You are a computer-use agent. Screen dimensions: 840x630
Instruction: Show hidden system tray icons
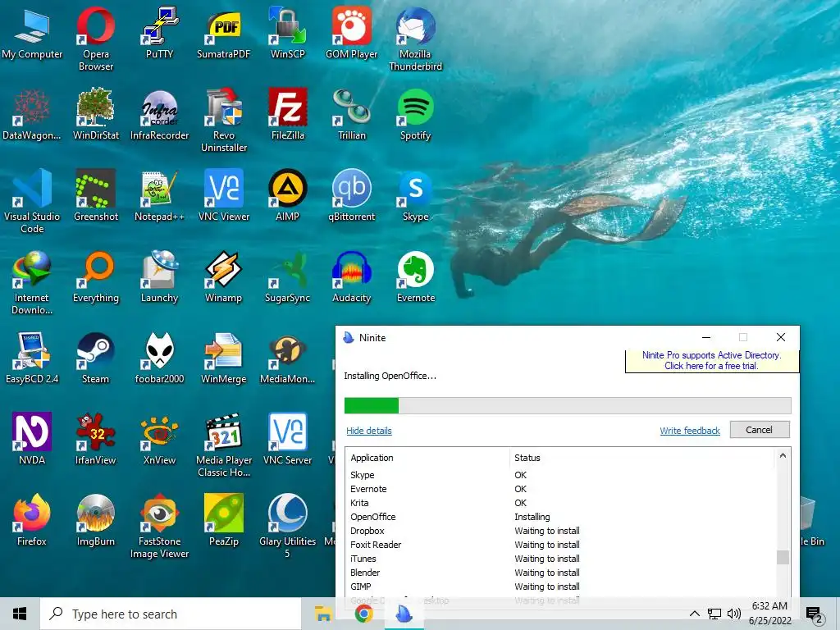(694, 614)
